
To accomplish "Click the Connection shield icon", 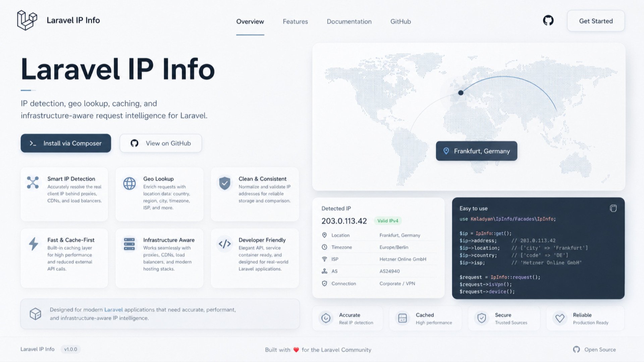I will click(x=324, y=284).
